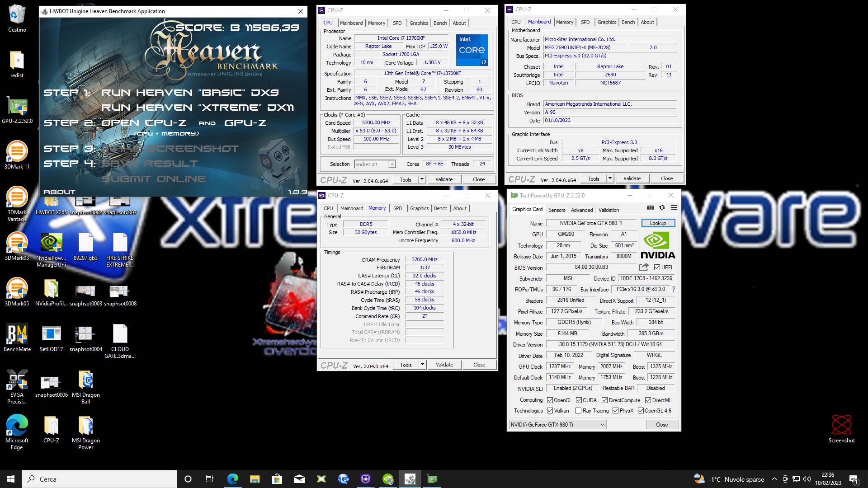The height and width of the screenshot is (488, 868).
Task: Toggle the PhysX checkbox
Action: click(615, 411)
